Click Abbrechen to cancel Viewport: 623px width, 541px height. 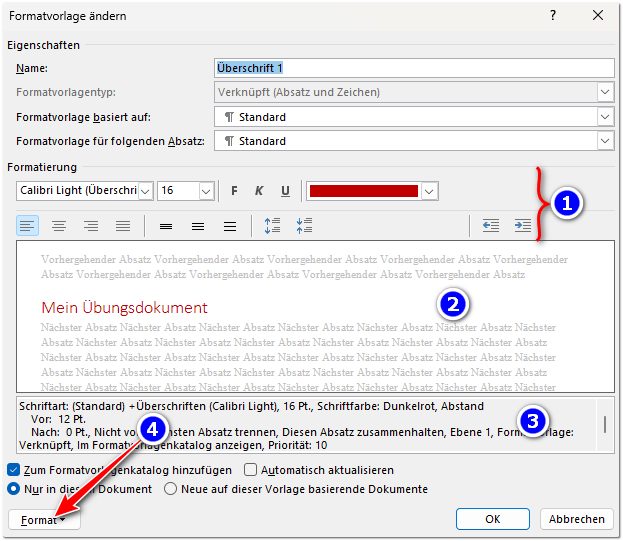[577, 519]
